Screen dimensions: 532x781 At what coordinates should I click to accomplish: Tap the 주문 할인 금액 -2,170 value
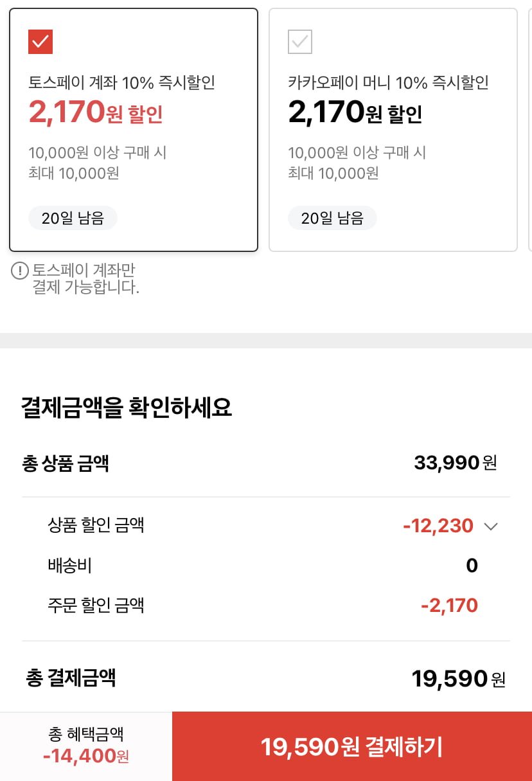[x=449, y=606]
